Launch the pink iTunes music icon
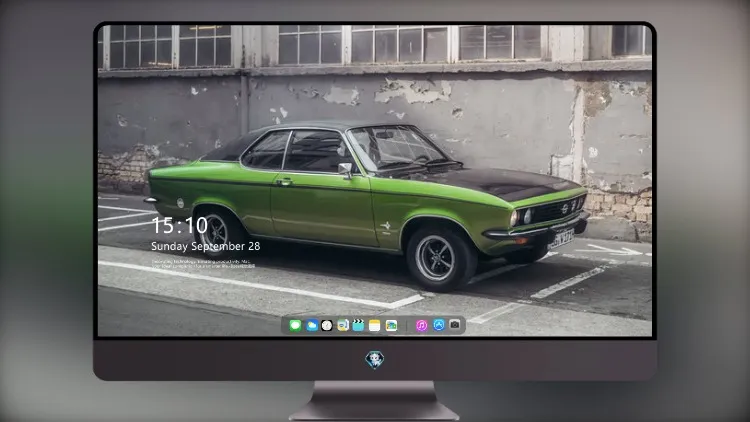This screenshot has height=422, width=750. 421,326
